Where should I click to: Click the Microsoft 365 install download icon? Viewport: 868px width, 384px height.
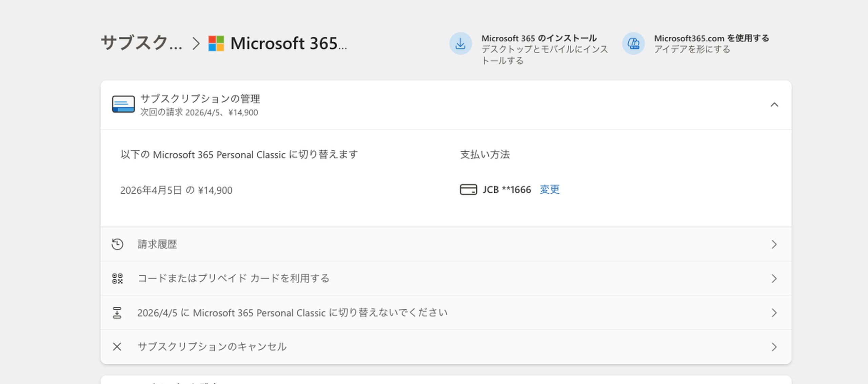pyautogui.click(x=460, y=43)
